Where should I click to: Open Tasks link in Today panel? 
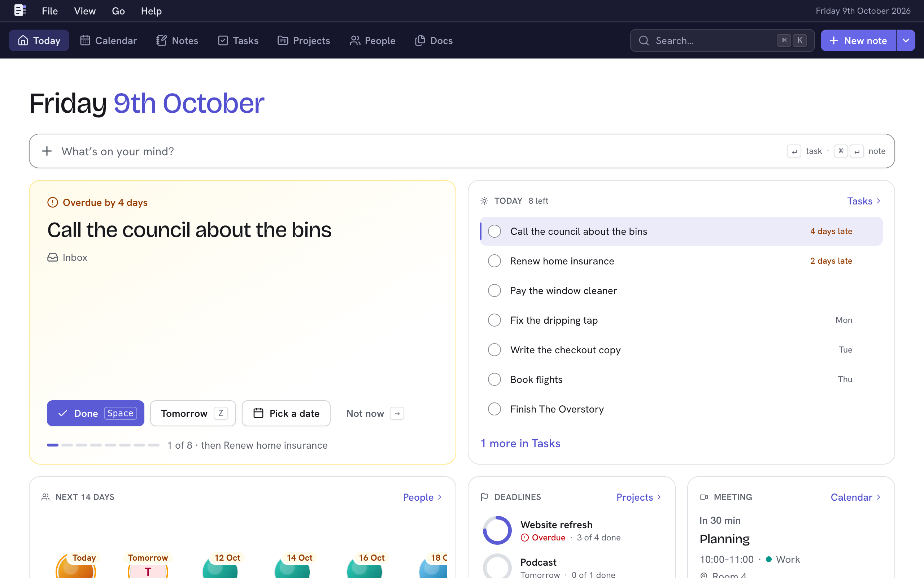[x=864, y=201]
